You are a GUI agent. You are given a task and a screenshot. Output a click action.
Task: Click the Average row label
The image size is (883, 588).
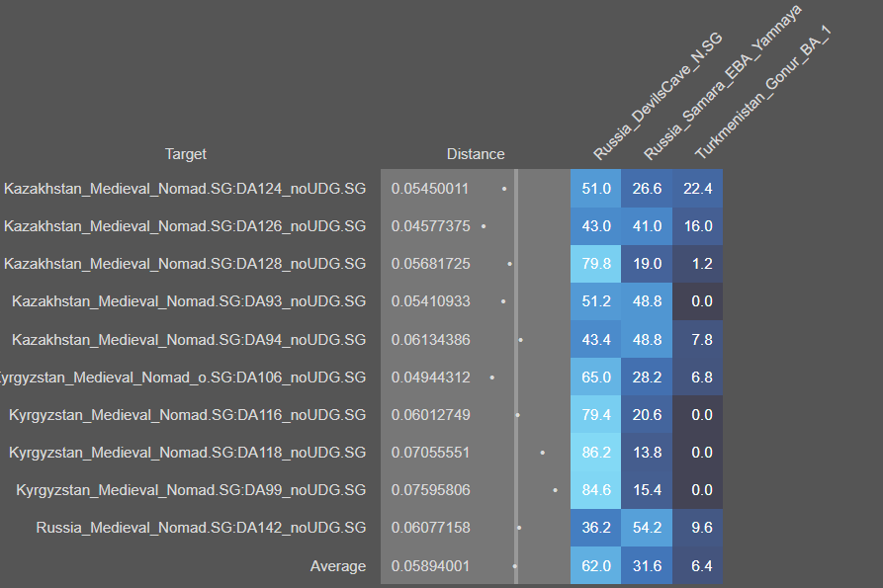[x=338, y=566]
